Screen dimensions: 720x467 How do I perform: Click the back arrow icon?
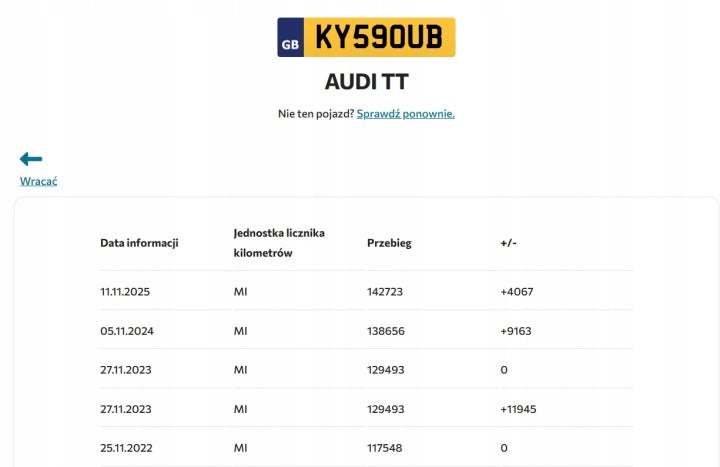pos(31,159)
